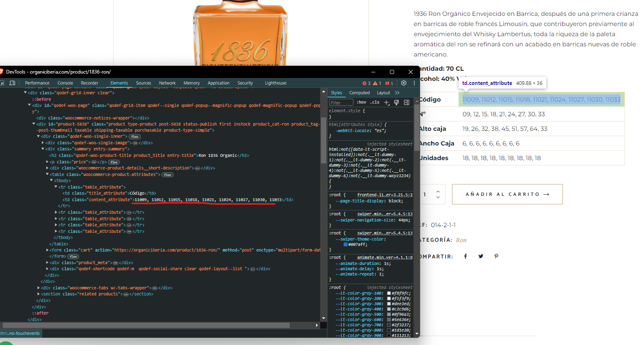This screenshot has height=345, width=644.
Task: Open animate.min stylesheet source link
Action: coord(385,258)
